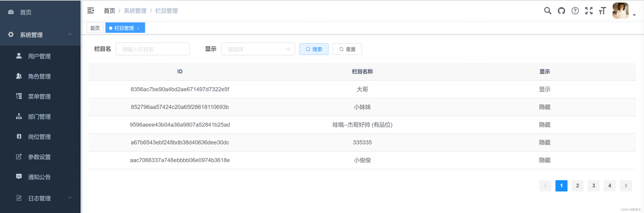Click the 隐藏 status in 小妹妹 row
The image size is (644, 213).
pos(545,107)
